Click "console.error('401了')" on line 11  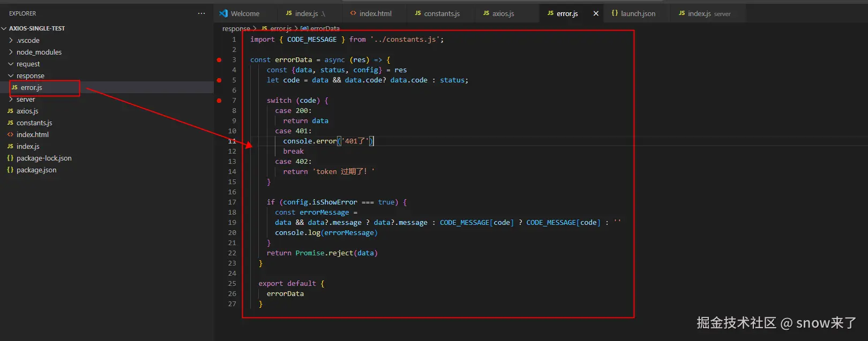328,141
